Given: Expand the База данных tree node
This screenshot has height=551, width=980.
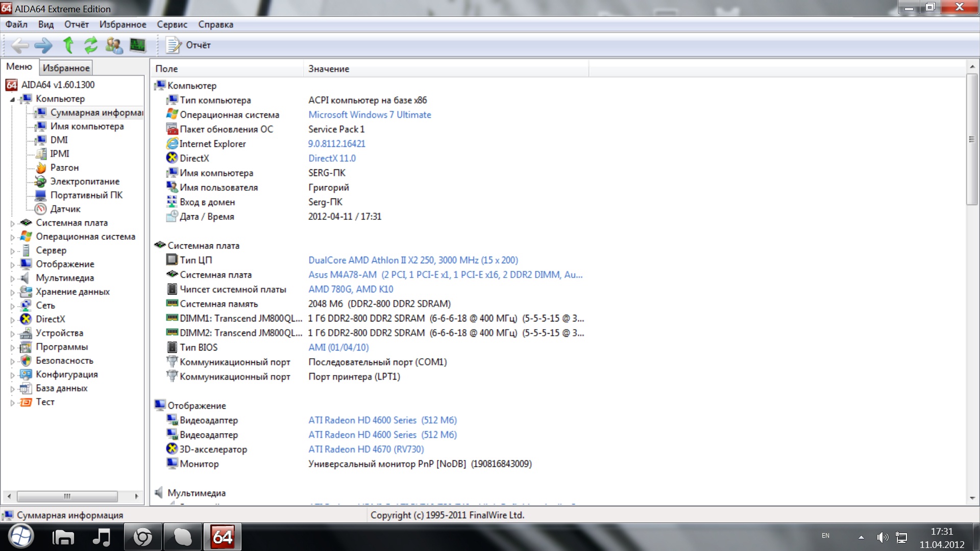Looking at the screenshot, I should pyautogui.click(x=13, y=389).
